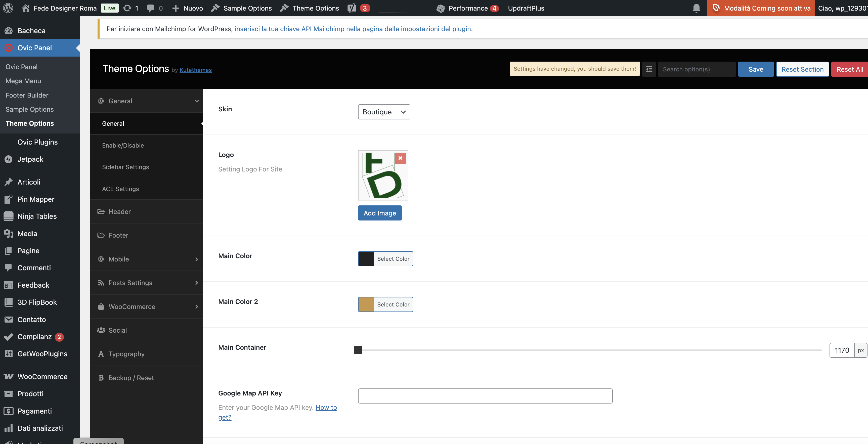Open Footer Builder in Ovic submenu

point(27,95)
